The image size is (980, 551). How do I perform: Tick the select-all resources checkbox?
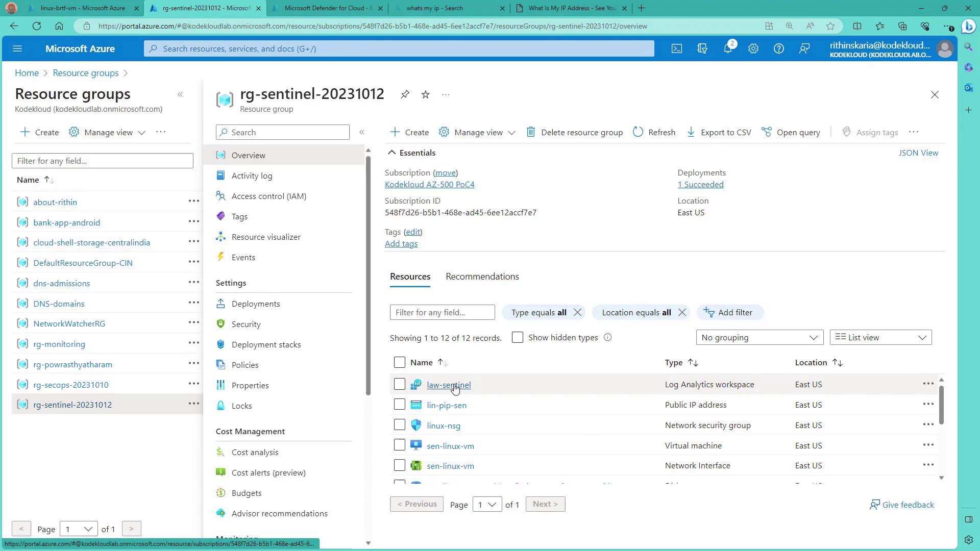(400, 362)
